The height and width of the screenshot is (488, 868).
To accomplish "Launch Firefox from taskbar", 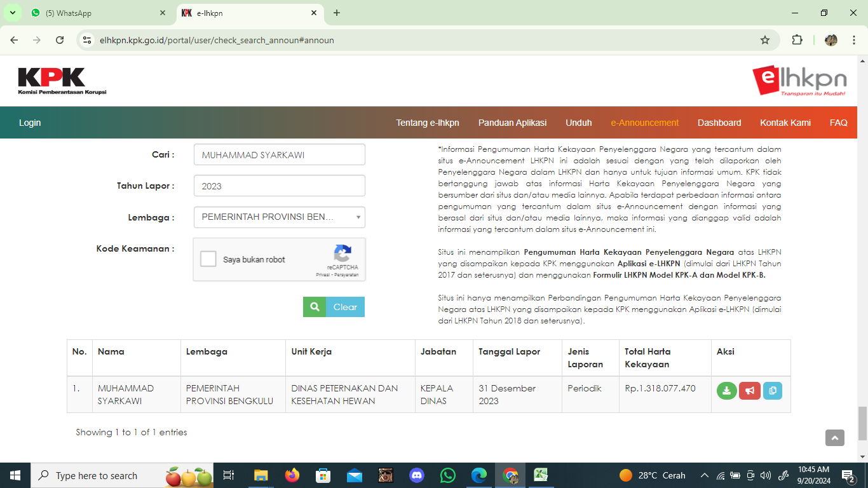I will tap(292, 475).
